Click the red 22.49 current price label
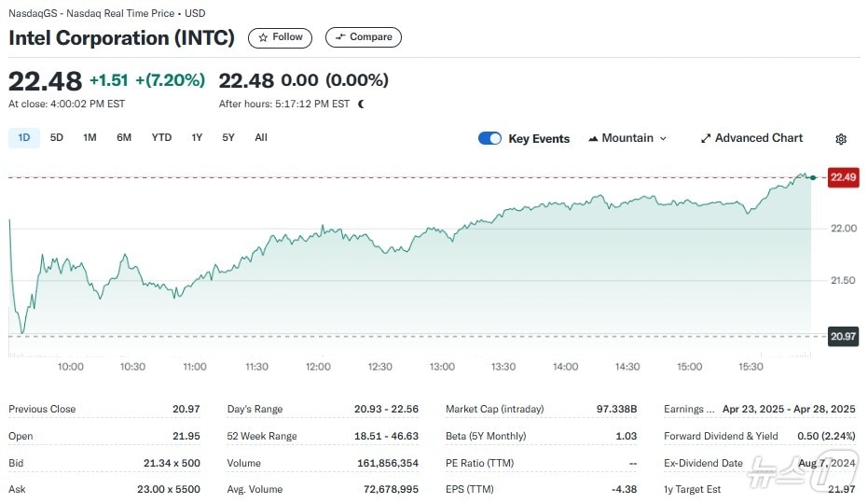The image size is (868, 503). 843,177
